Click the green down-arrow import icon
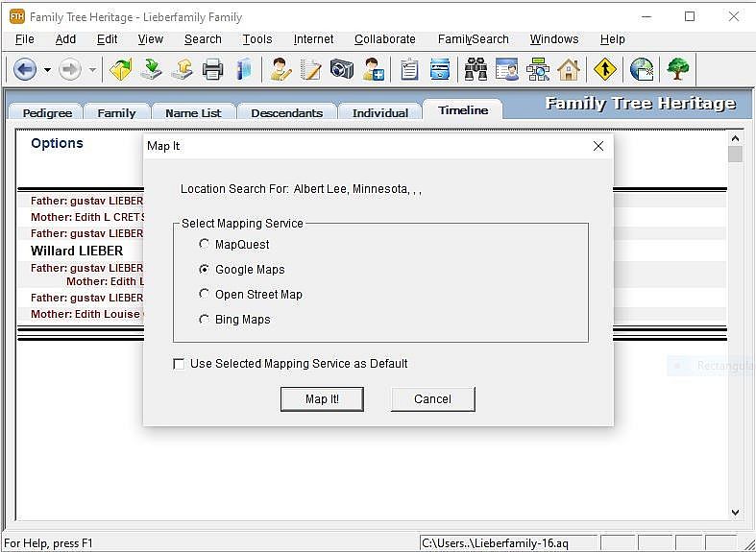756x552 pixels. tap(152, 69)
